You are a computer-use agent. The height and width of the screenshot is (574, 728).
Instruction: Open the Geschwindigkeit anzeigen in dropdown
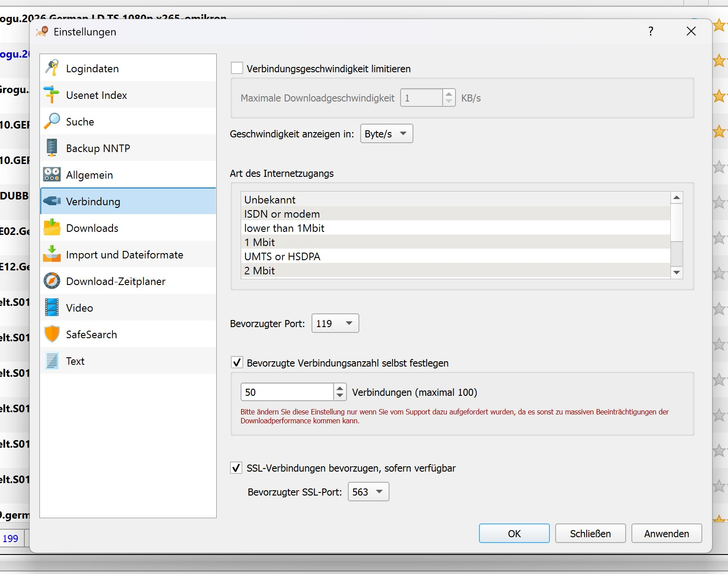click(387, 133)
